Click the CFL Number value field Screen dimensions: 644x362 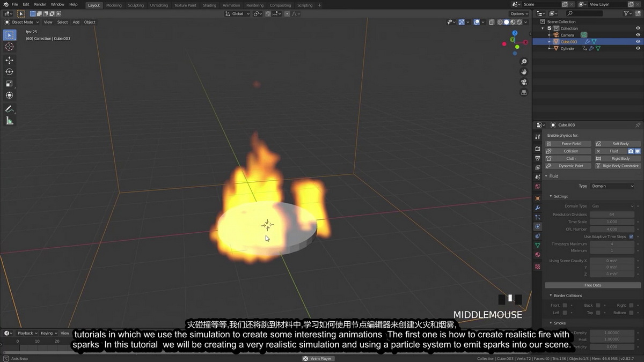612,229
